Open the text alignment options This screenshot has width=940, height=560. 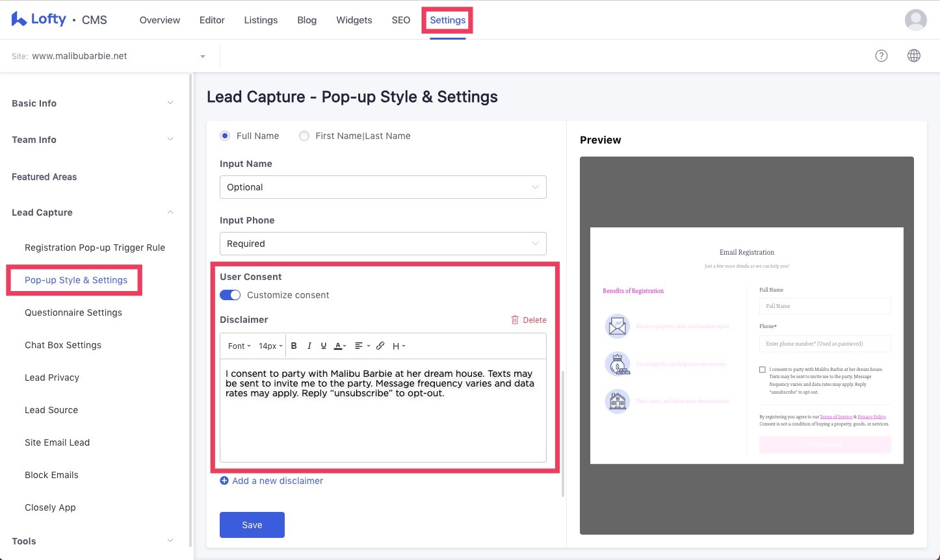click(x=362, y=346)
